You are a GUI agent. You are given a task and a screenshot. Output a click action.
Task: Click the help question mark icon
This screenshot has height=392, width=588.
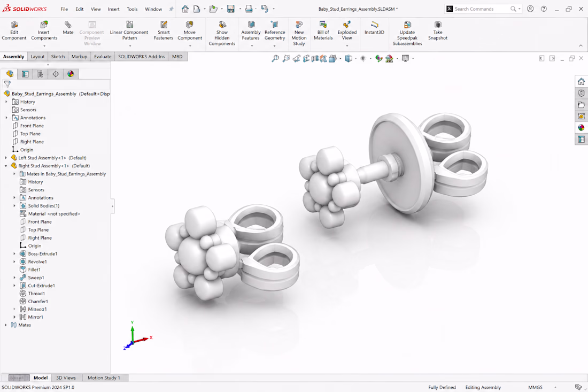(x=544, y=9)
